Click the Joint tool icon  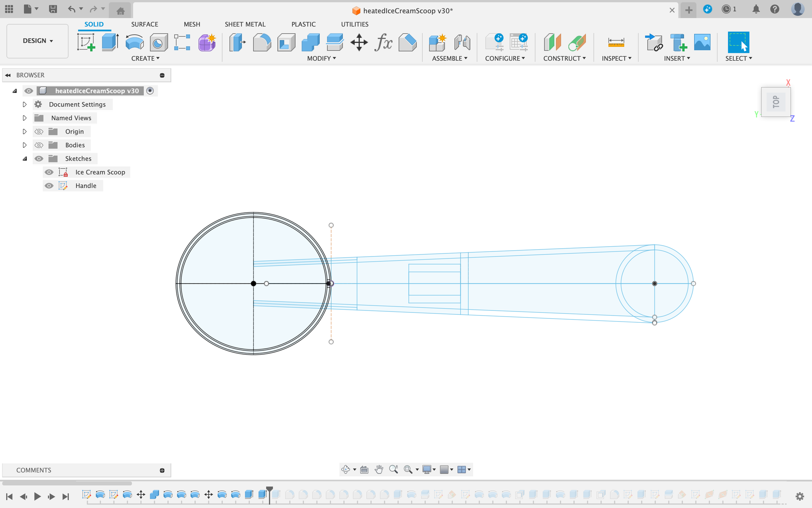[x=462, y=43]
